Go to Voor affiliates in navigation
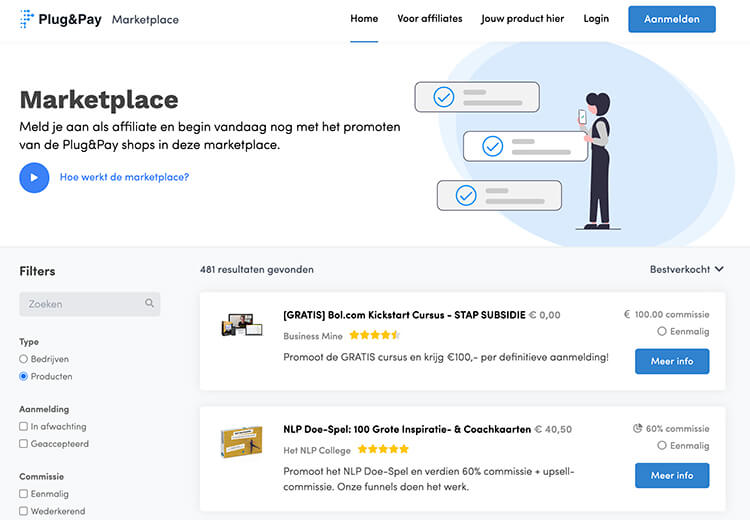Viewport: 750px width, 520px height. [430, 19]
